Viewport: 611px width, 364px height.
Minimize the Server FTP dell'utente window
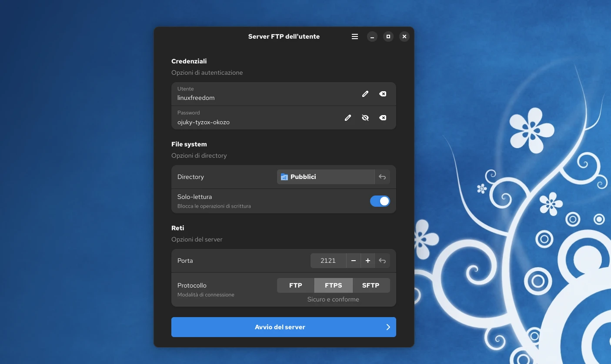pyautogui.click(x=372, y=37)
